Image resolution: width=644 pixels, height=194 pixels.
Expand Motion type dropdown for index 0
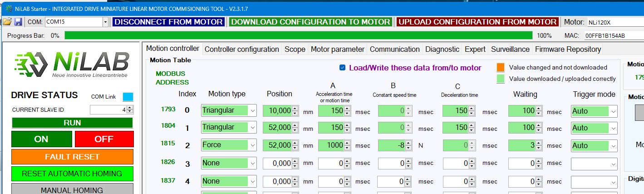[252, 110]
